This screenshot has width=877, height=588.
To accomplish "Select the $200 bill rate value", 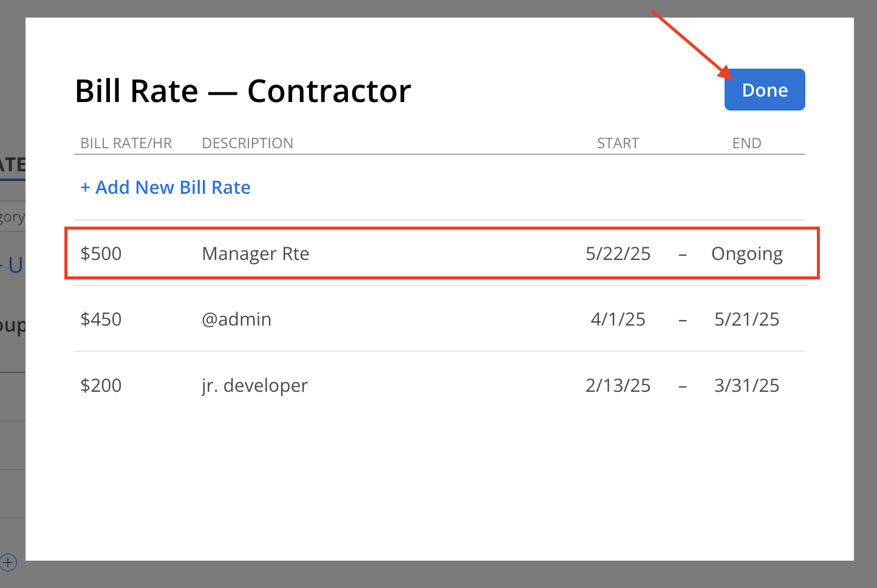I will 101,385.
